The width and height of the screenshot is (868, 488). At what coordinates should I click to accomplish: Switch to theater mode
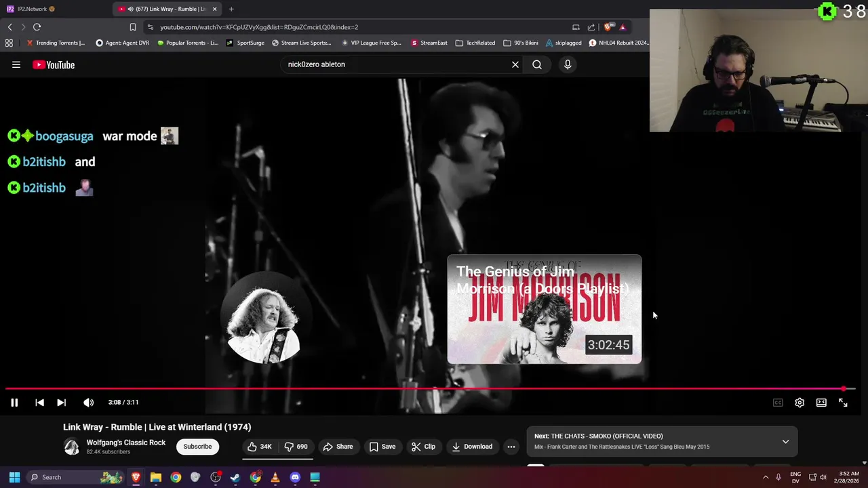tap(821, 403)
